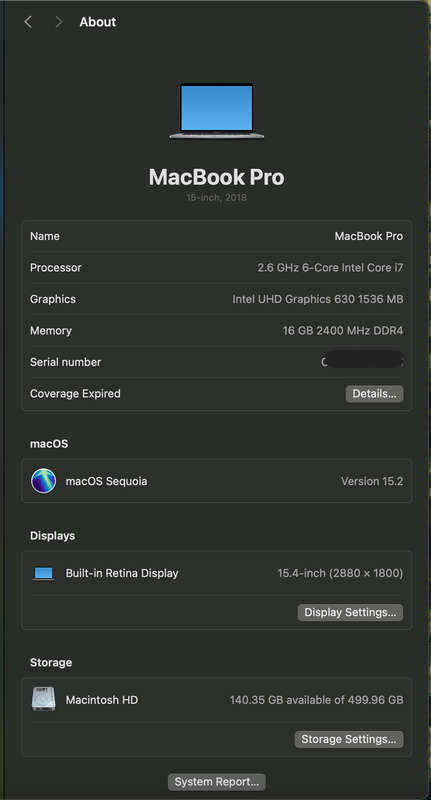431x800 pixels.
Task: Click the Memory label
Action: pos(51,331)
